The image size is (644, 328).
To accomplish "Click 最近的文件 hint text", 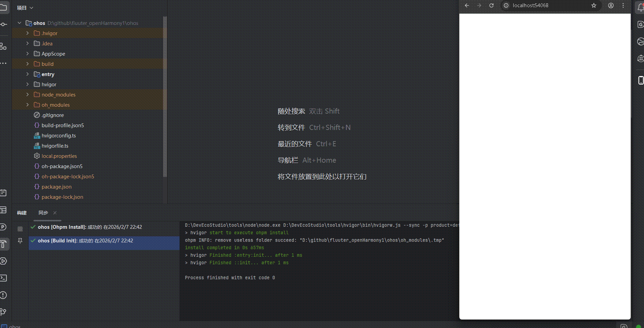I will [x=295, y=144].
